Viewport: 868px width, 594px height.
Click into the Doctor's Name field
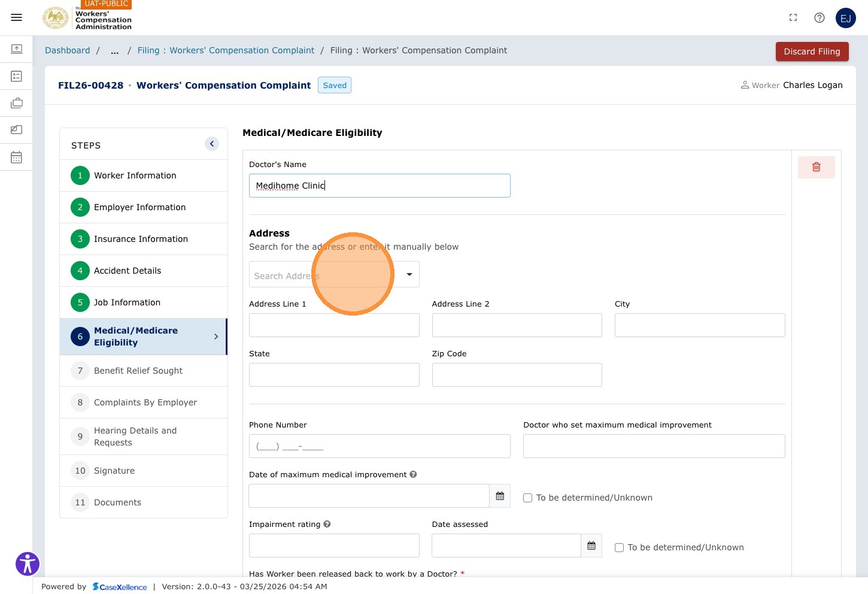380,186
